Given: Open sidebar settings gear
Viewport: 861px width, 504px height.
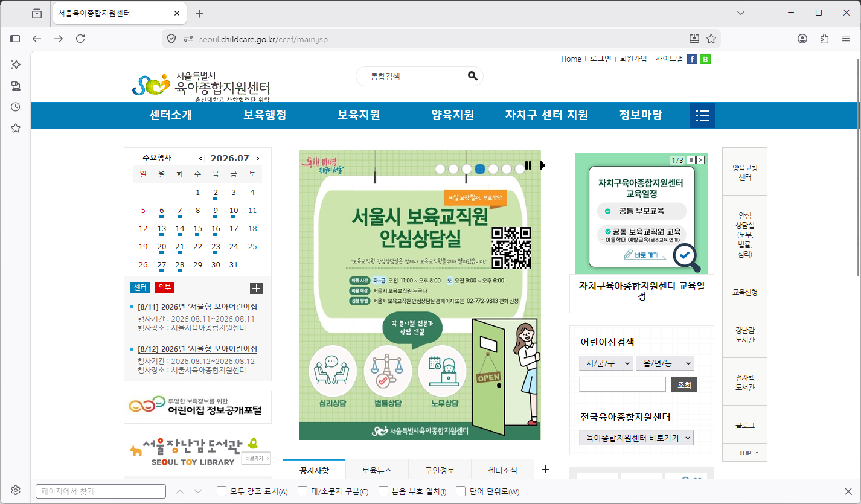Looking at the screenshot, I should coord(16,490).
